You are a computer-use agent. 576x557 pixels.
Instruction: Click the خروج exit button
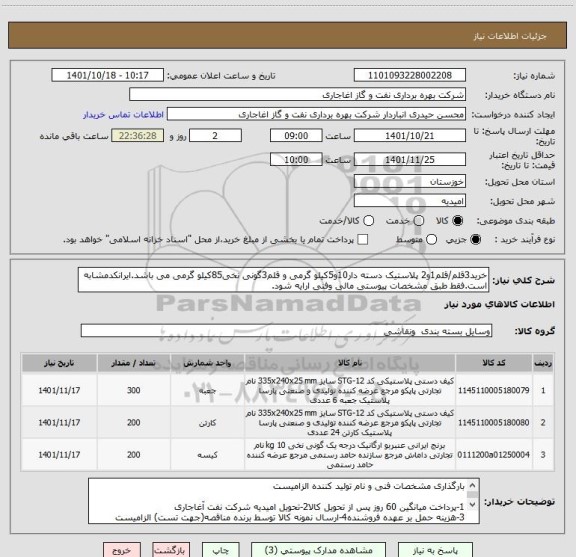click(122, 550)
